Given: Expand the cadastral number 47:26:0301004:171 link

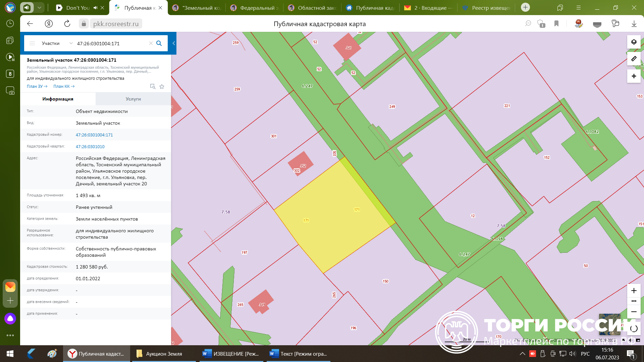Looking at the screenshot, I should click(94, 135).
